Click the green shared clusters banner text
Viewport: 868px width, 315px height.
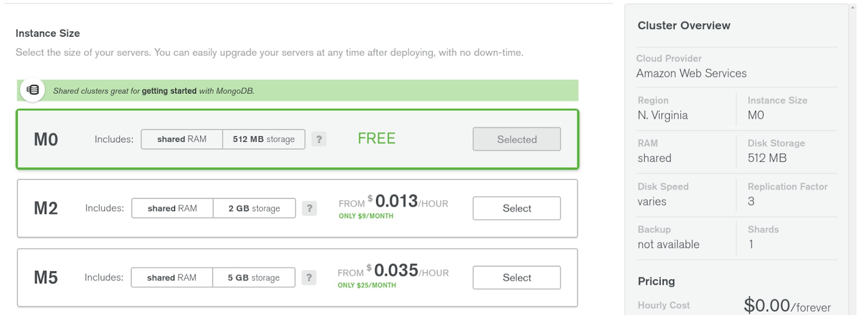click(154, 91)
